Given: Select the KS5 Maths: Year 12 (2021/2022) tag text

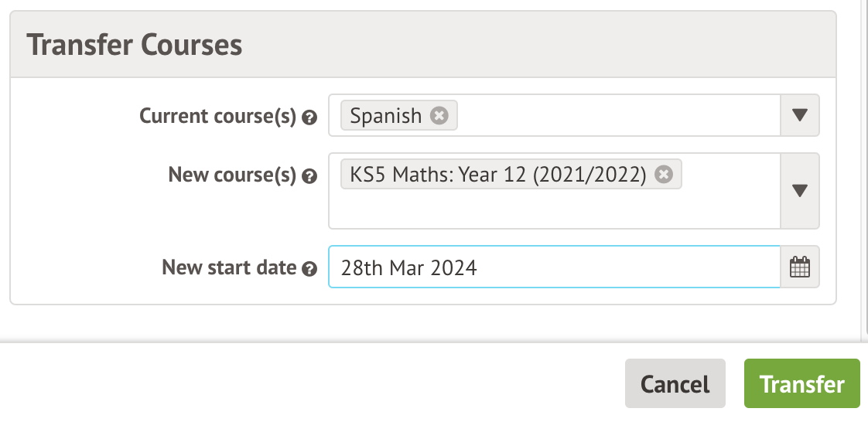Looking at the screenshot, I should [x=497, y=175].
